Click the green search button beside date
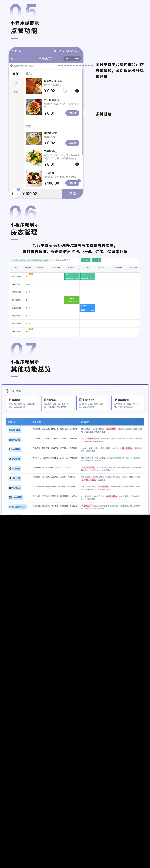Viewport: 150px width, 868px height. 86,260
